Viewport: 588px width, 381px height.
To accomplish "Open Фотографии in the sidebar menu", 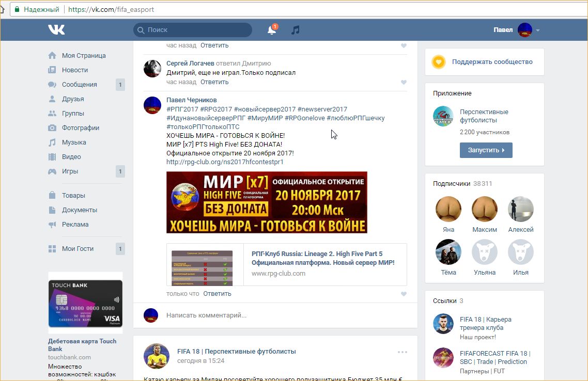I will [x=81, y=128].
